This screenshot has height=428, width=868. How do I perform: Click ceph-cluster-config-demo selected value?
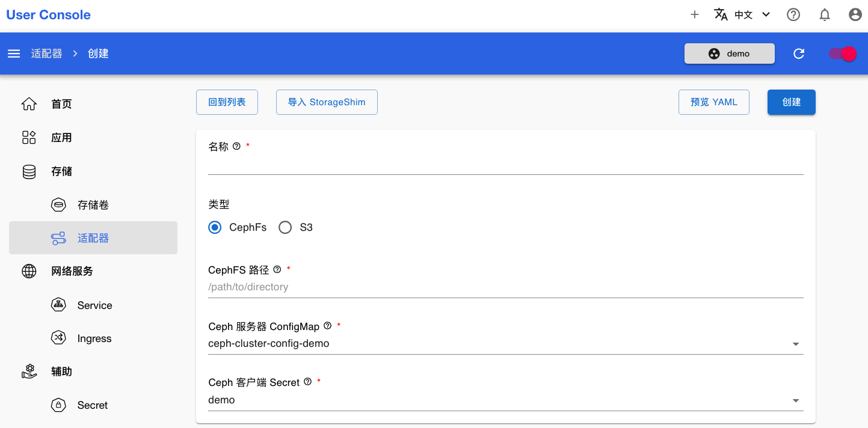pyautogui.click(x=269, y=344)
